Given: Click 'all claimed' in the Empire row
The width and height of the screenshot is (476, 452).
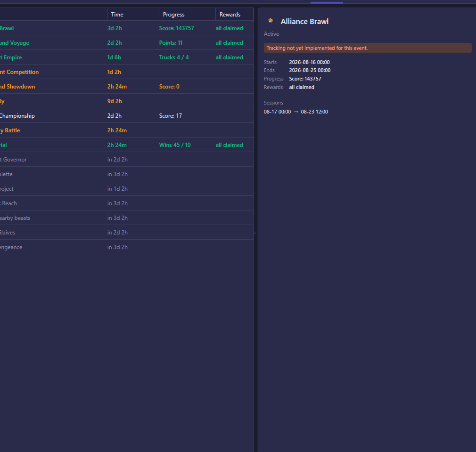Looking at the screenshot, I should tap(229, 57).
